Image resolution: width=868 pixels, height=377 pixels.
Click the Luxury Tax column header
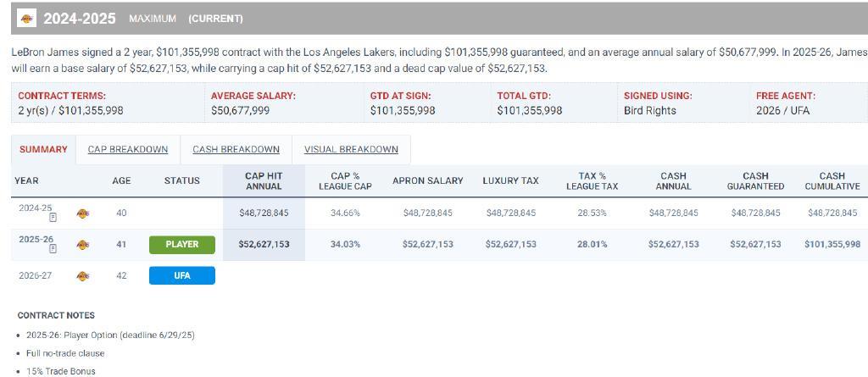[x=510, y=181]
